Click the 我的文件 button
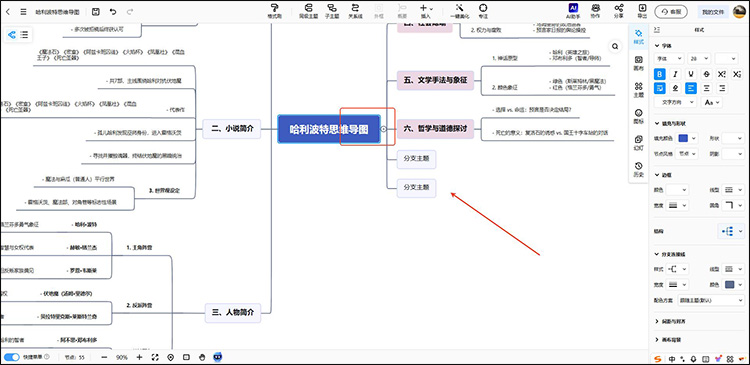The image size is (750, 365). pyautogui.click(x=713, y=11)
